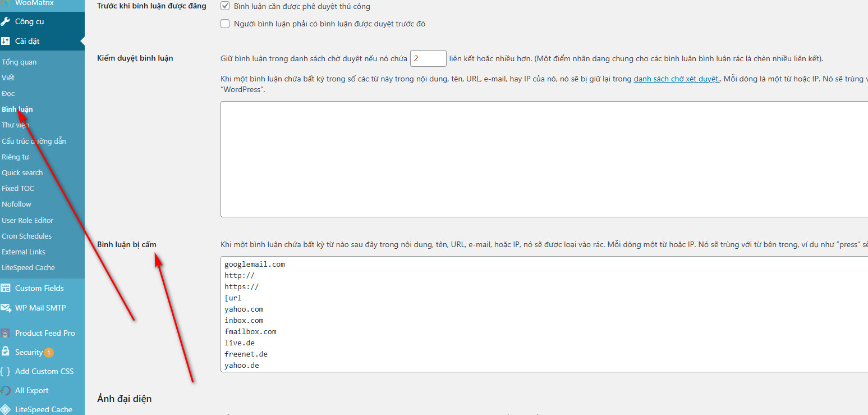Open the Security notification badge

[x=49, y=353]
